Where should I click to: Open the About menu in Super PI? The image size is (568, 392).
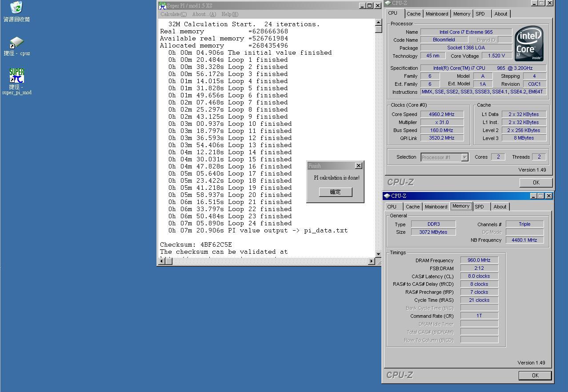click(x=204, y=14)
